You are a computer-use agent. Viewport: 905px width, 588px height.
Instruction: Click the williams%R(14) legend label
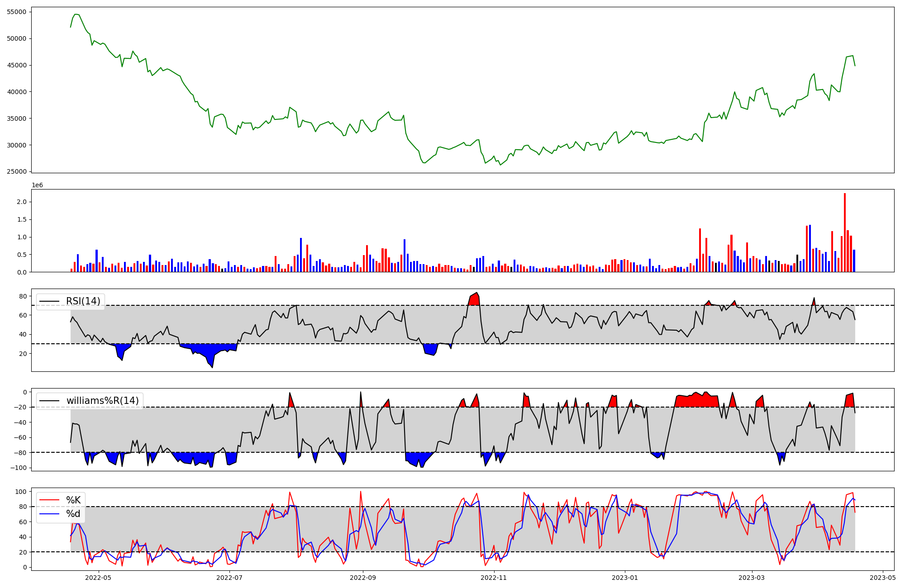click(102, 401)
